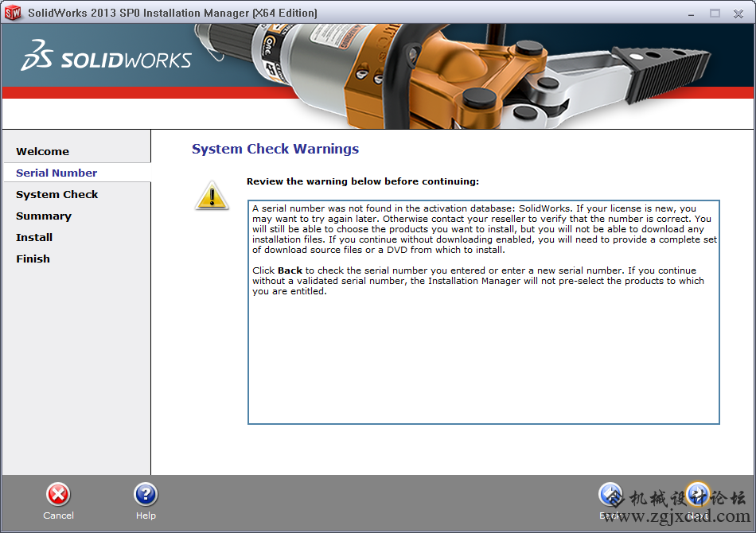Open Help with the question mark icon

(146, 495)
